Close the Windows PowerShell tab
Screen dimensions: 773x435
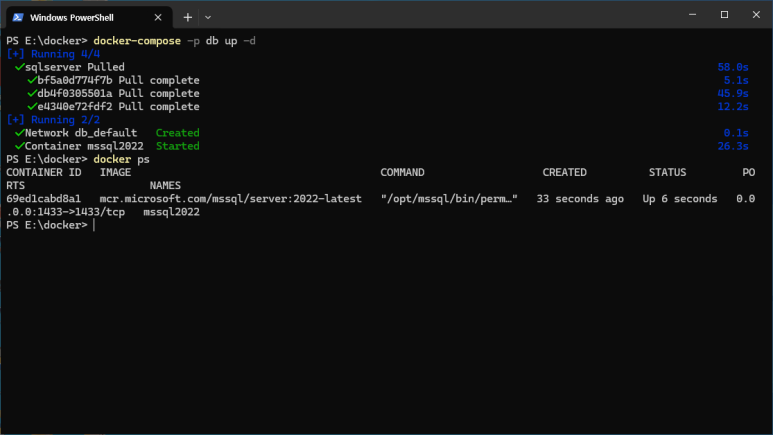[x=158, y=17]
